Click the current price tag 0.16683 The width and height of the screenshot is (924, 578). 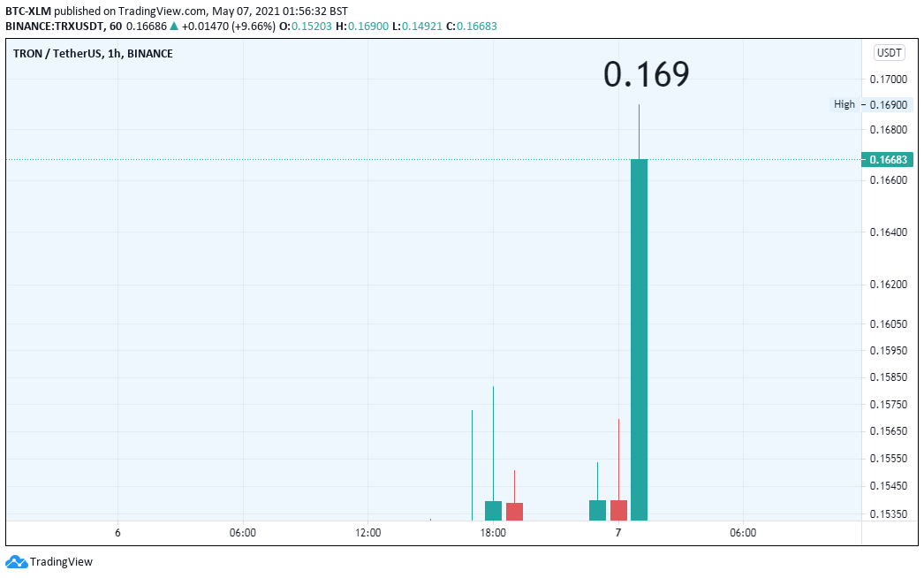[888, 160]
